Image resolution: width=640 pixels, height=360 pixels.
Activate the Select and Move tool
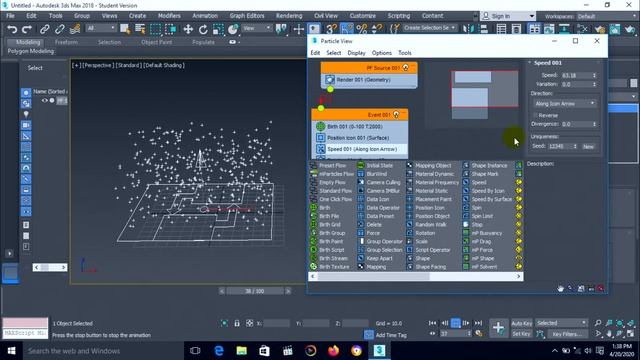click(188, 29)
